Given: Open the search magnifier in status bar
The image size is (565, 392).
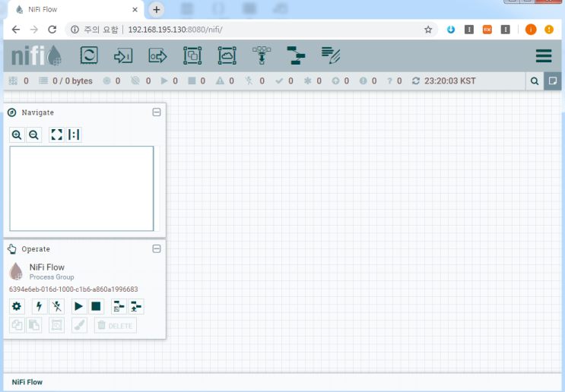Looking at the screenshot, I should 535,81.
